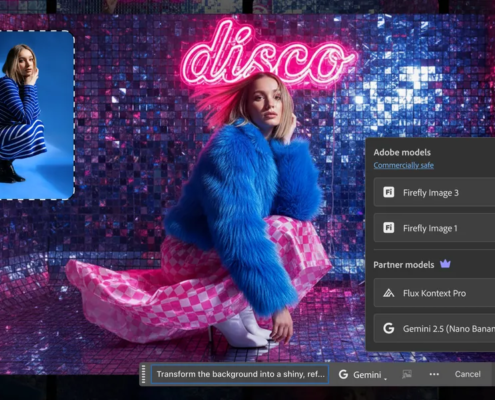Click the Flux Kontext Pro triangle icon
This screenshot has width=495, height=400.
[388, 293]
